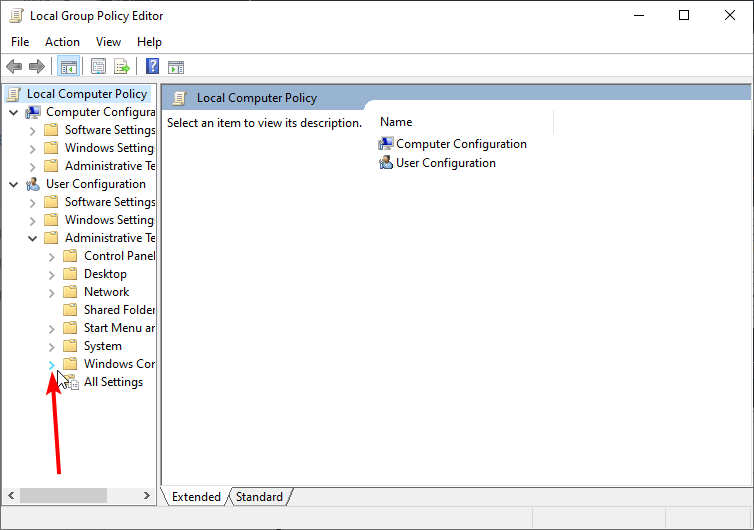
Task: Click the Windows Components folder icon
Action: 70,364
